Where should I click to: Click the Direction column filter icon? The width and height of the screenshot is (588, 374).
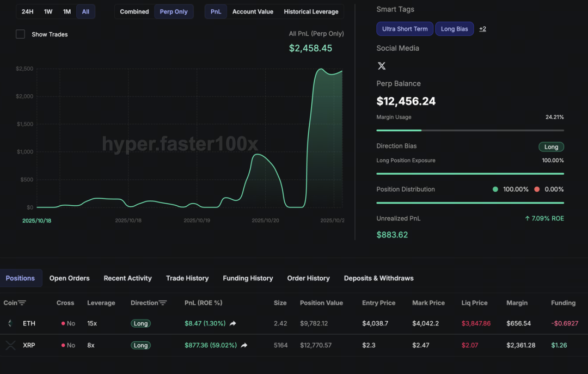point(163,303)
